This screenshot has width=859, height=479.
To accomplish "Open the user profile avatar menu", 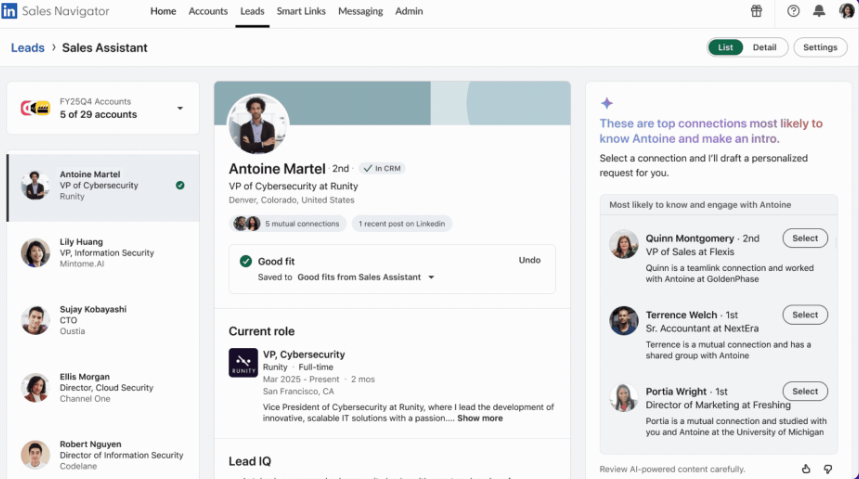I will 846,10.
